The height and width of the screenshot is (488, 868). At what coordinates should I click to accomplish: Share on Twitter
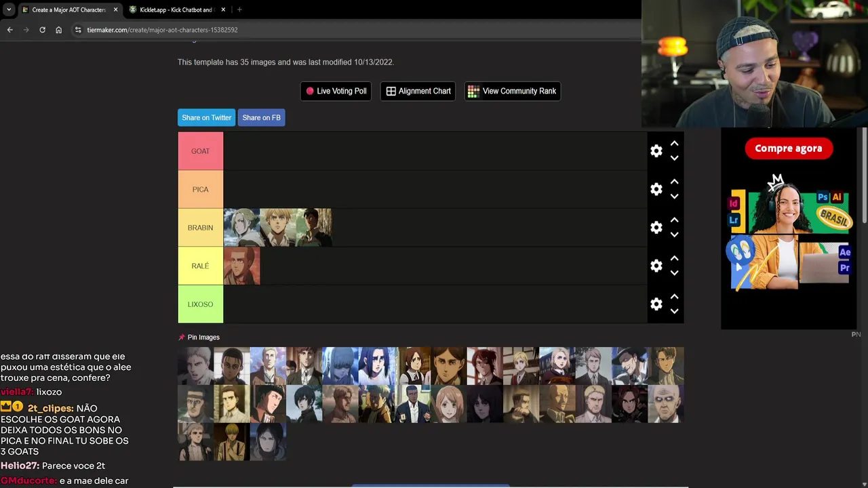click(206, 117)
